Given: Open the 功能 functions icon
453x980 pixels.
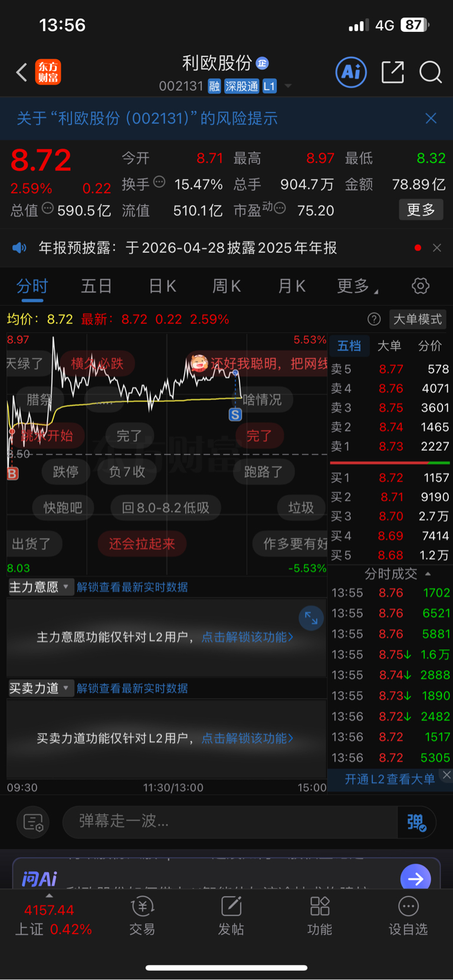Looking at the screenshot, I should point(320,916).
